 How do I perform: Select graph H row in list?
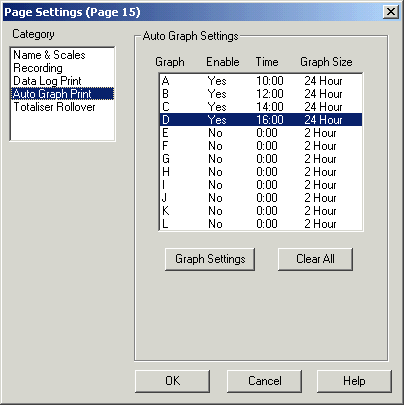261,172
